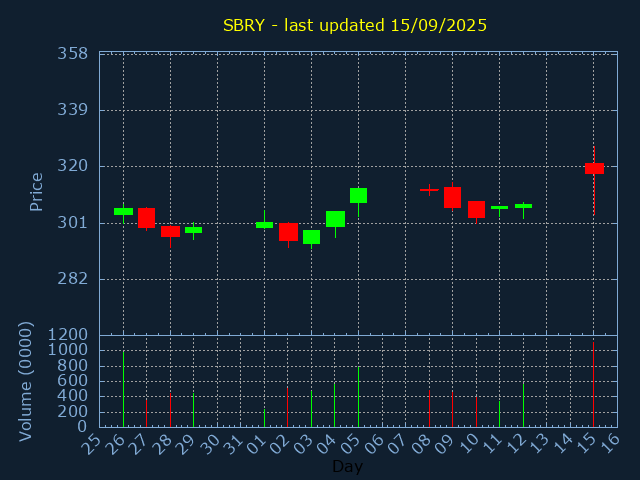The width and height of the screenshot is (640, 480).
Task: Click the 800 volume axis label
Action: click(x=73, y=366)
